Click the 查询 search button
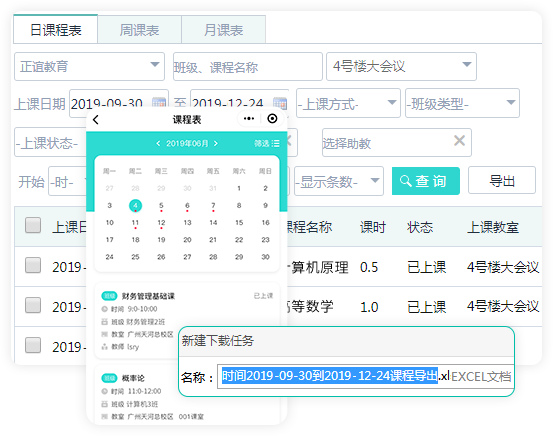Screen dimensions: 553x436 coord(426,181)
